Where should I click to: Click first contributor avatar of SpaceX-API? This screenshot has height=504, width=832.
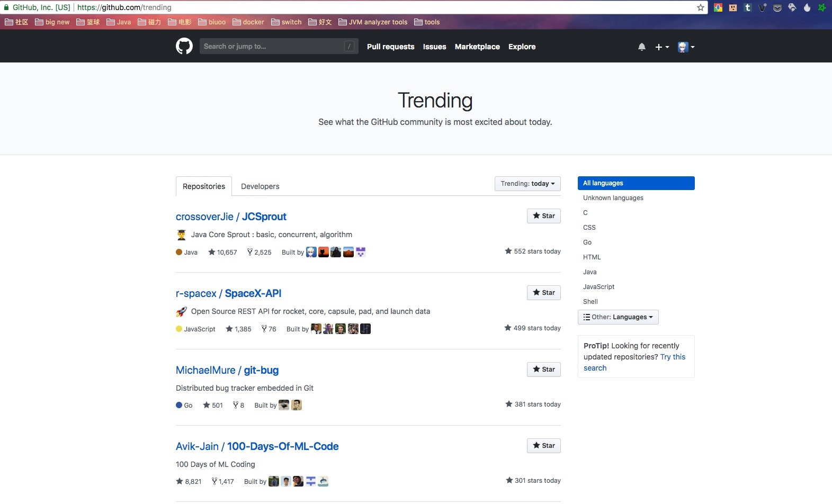316,329
